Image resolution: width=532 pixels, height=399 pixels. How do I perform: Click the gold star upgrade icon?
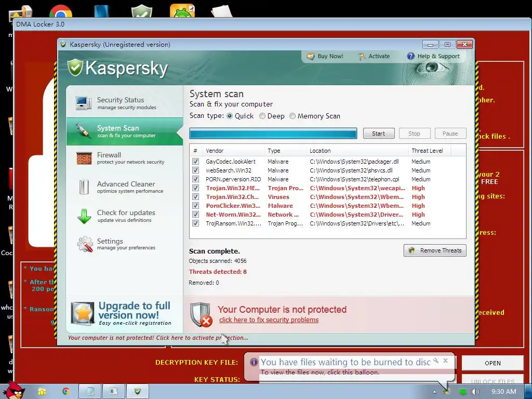pyautogui.click(x=83, y=313)
